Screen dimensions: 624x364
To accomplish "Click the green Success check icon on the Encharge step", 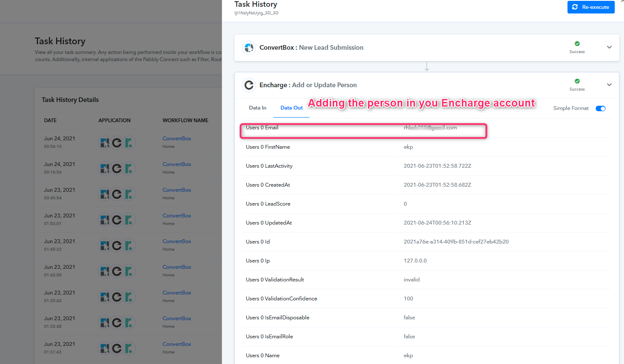I will 577,81.
